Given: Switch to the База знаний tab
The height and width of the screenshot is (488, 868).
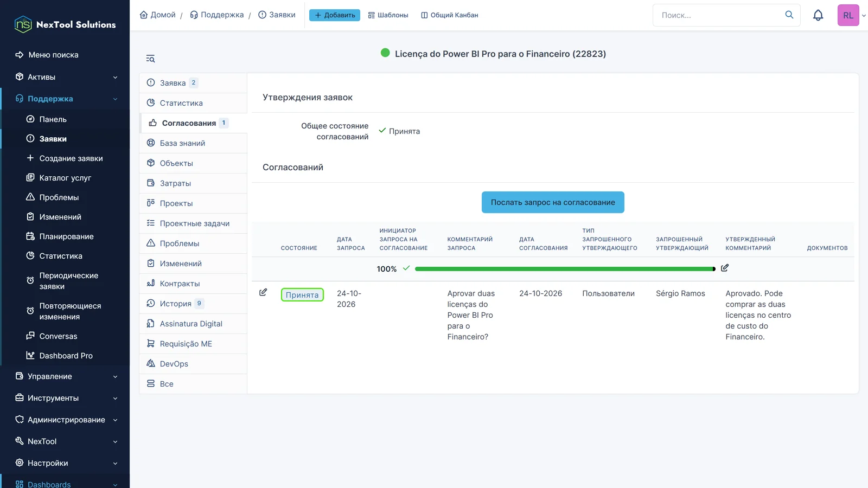Looking at the screenshot, I should pyautogui.click(x=193, y=143).
